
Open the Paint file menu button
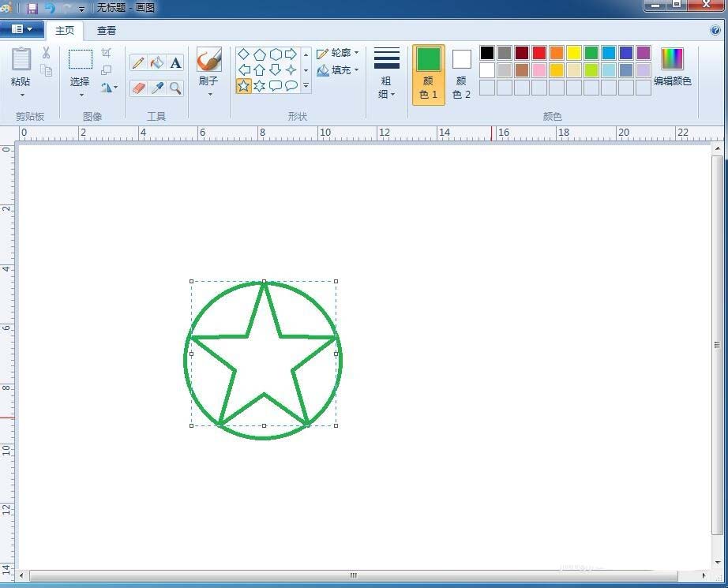(x=22, y=29)
